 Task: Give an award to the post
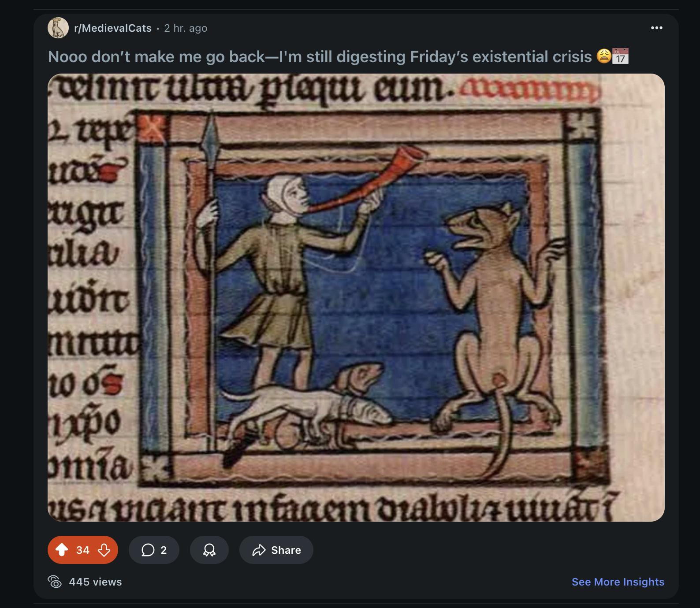209,550
